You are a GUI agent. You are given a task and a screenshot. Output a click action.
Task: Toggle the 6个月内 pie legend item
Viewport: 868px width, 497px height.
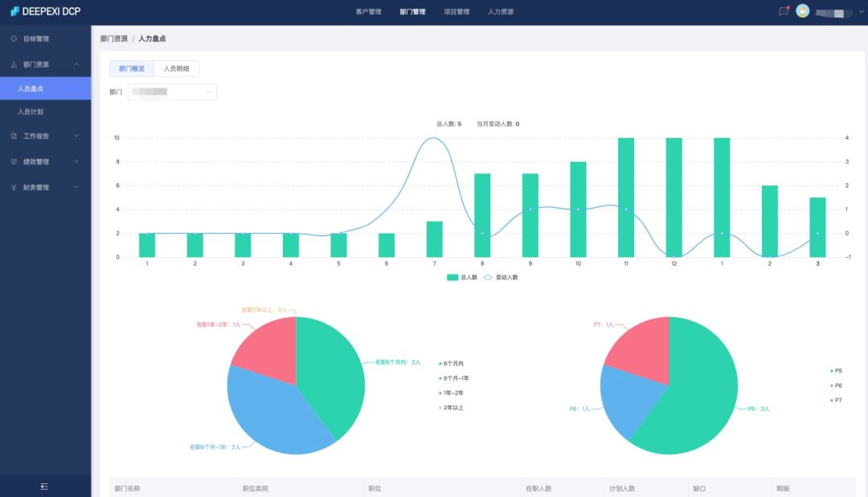[x=451, y=364]
